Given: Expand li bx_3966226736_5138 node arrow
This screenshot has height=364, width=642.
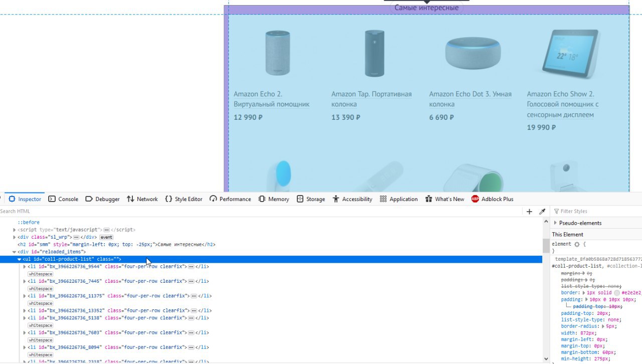Looking at the screenshot, I should (25, 318).
